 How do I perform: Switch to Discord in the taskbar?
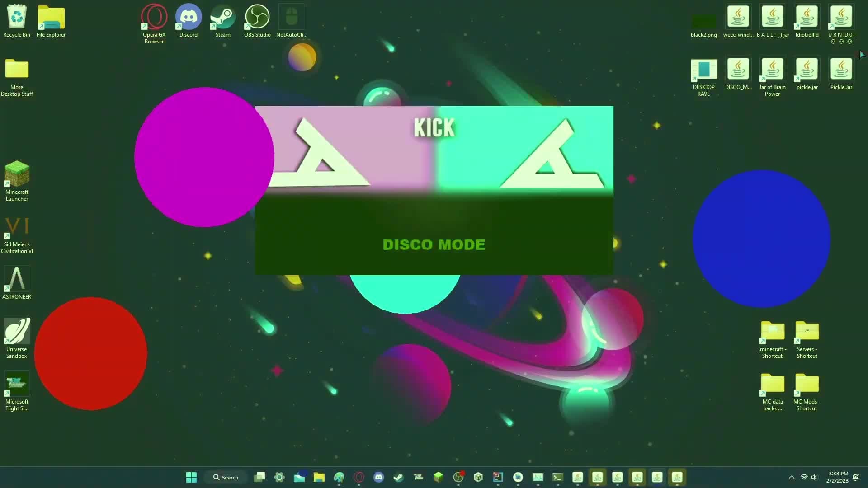(379, 477)
